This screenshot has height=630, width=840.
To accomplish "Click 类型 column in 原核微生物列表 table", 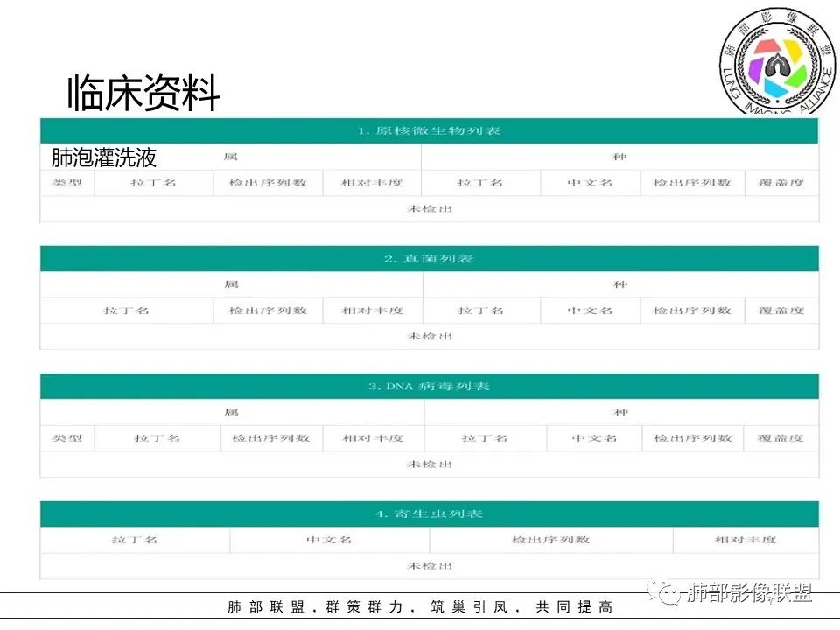I will [67, 183].
